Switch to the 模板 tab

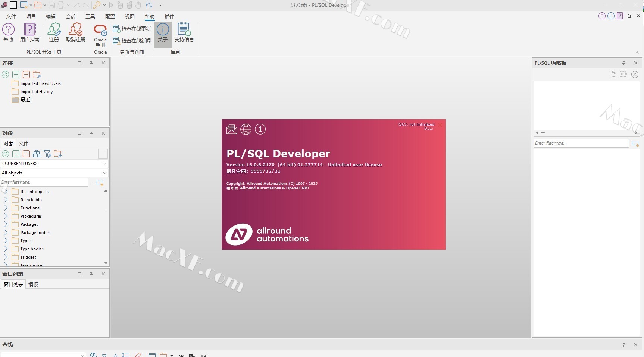[33, 284]
